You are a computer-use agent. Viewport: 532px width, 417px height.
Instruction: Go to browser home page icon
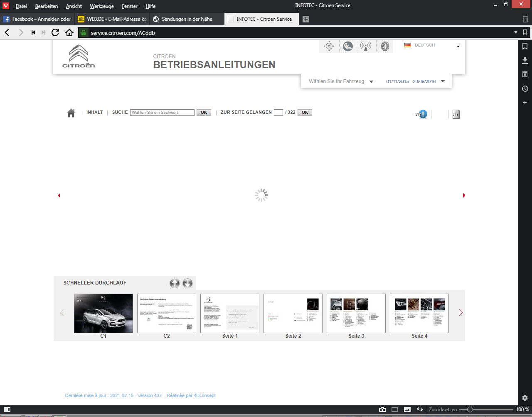click(69, 32)
